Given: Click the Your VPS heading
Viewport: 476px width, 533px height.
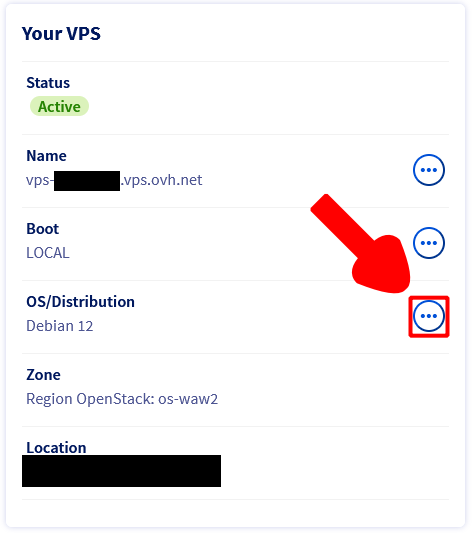Looking at the screenshot, I should pyautogui.click(x=61, y=34).
